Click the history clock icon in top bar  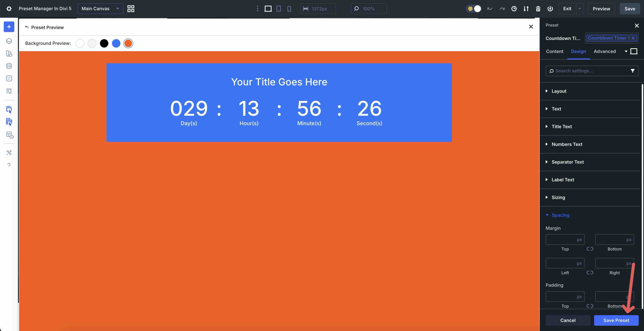point(514,9)
